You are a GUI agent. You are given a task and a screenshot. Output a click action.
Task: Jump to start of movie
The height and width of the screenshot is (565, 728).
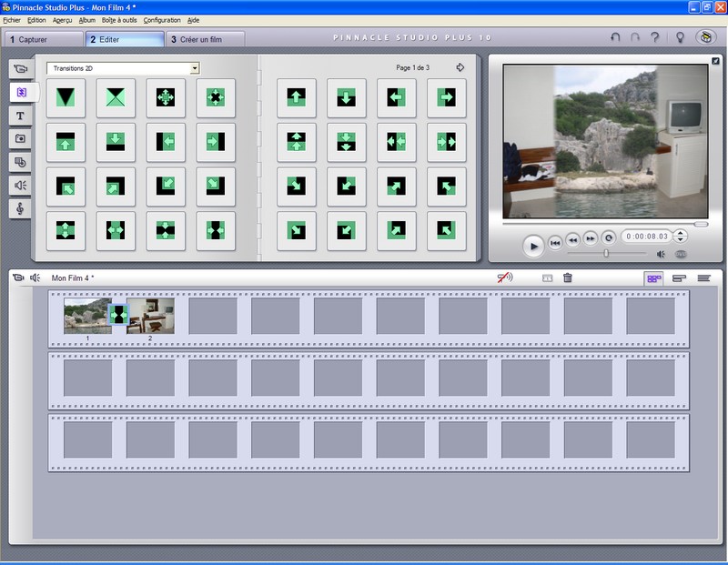(x=555, y=242)
